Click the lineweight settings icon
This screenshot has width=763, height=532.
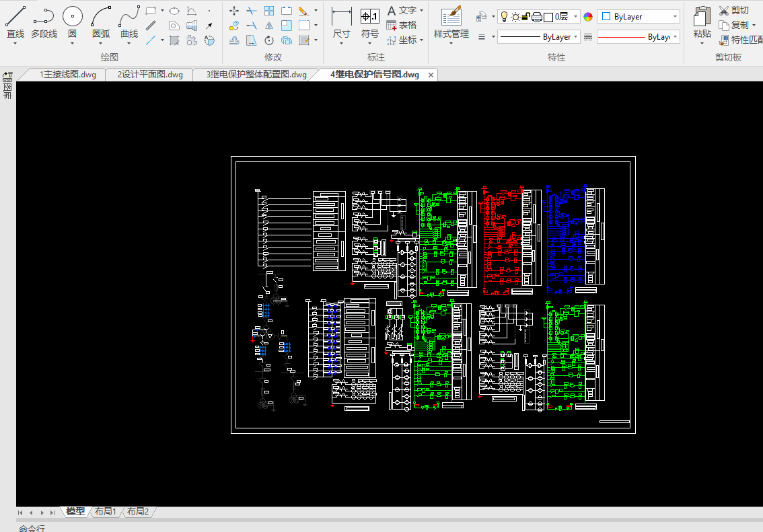[482, 37]
